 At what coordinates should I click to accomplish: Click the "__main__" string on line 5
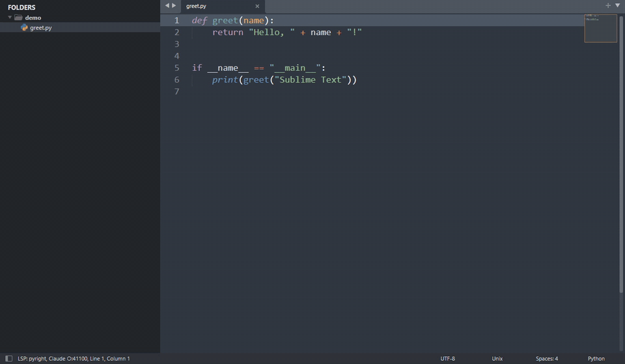coord(295,68)
